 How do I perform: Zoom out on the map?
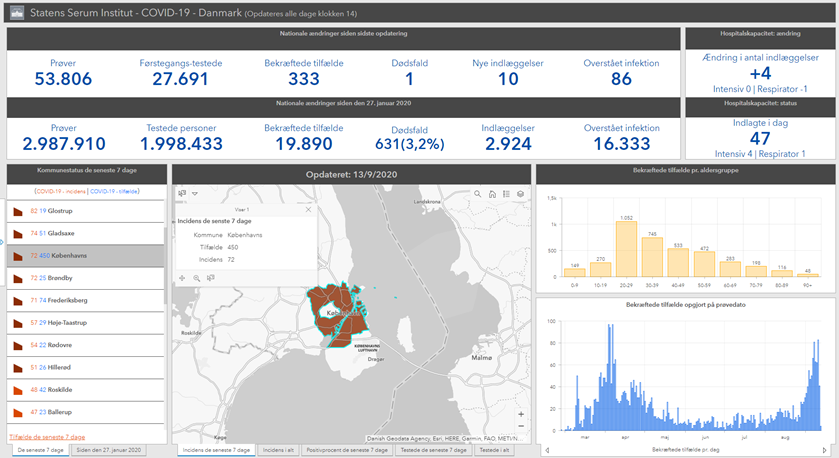(521, 426)
